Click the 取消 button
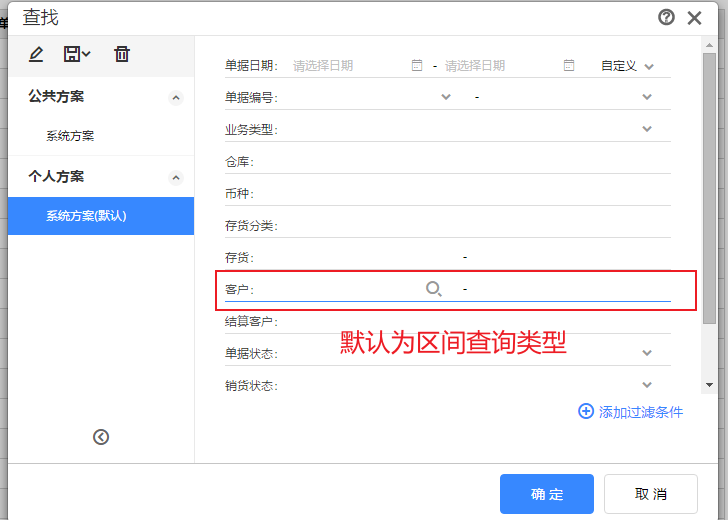Screen dimensions: 728x520 (651, 494)
